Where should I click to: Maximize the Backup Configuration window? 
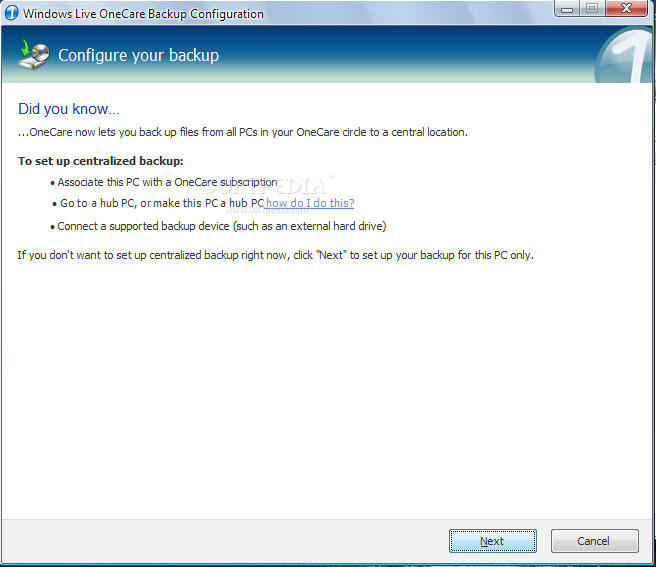[592, 9]
